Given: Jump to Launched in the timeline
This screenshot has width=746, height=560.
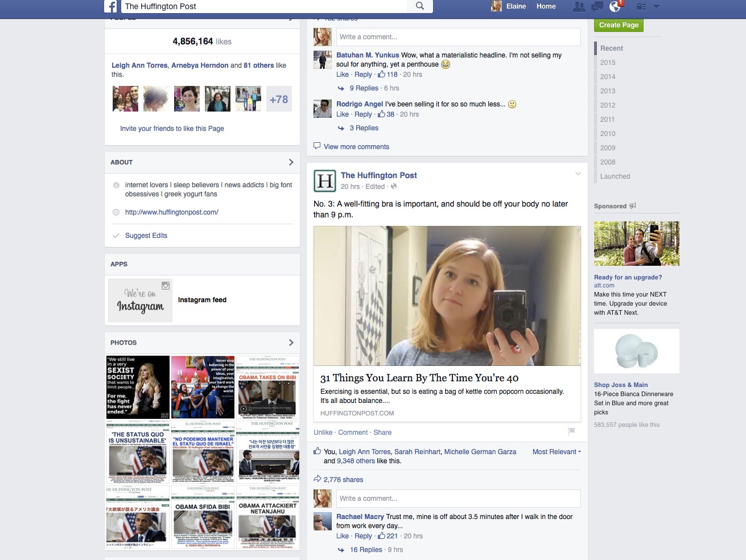Looking at the screenshot, I should tap(615, 176).
